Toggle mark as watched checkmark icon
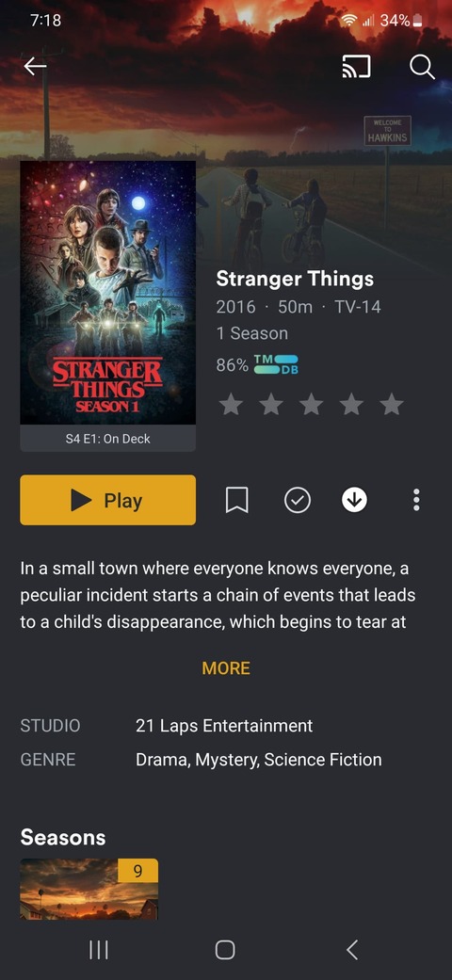452x980 pixels. click(297, 500)
